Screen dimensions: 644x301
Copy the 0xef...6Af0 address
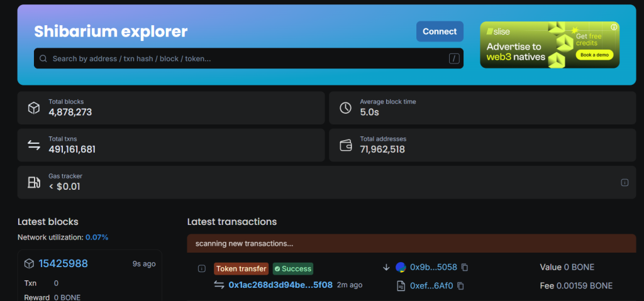point(461,286)
